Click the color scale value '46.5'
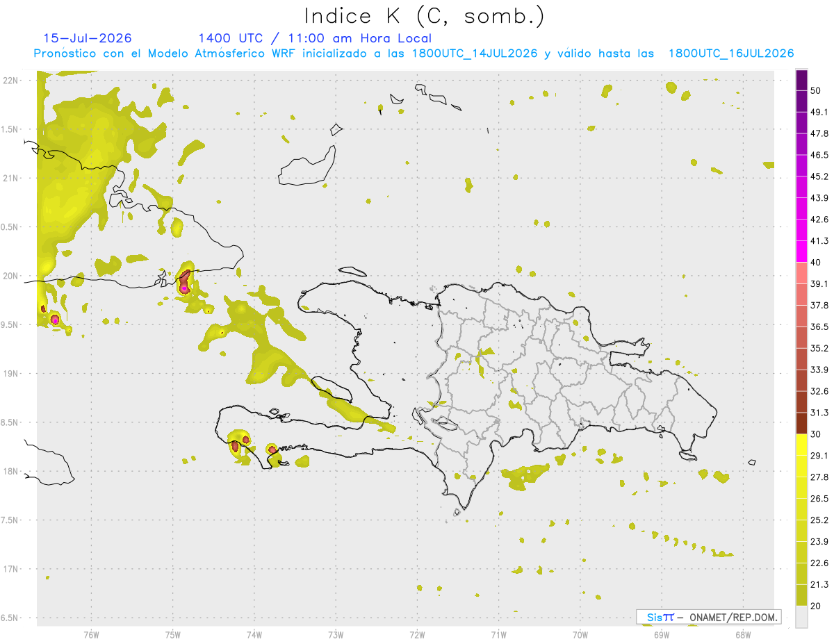Viewport: 834px width, 644px height. click(819, 155)
